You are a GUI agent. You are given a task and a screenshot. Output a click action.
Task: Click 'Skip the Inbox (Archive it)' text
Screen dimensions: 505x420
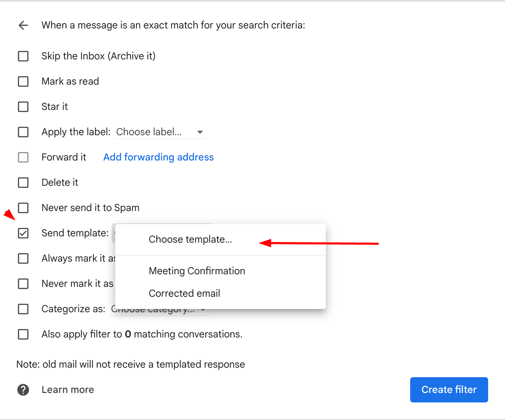(x=99, y=56)
